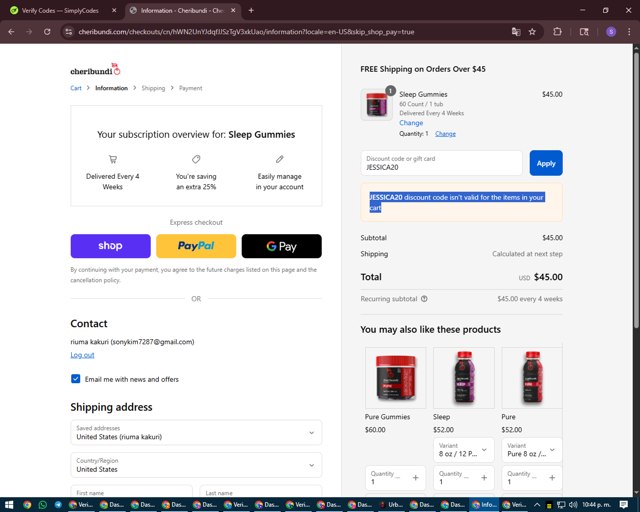Screen dimensions: 640x512
Task: Click the Shipping breadcrumb step
Action: coord(153,88)
